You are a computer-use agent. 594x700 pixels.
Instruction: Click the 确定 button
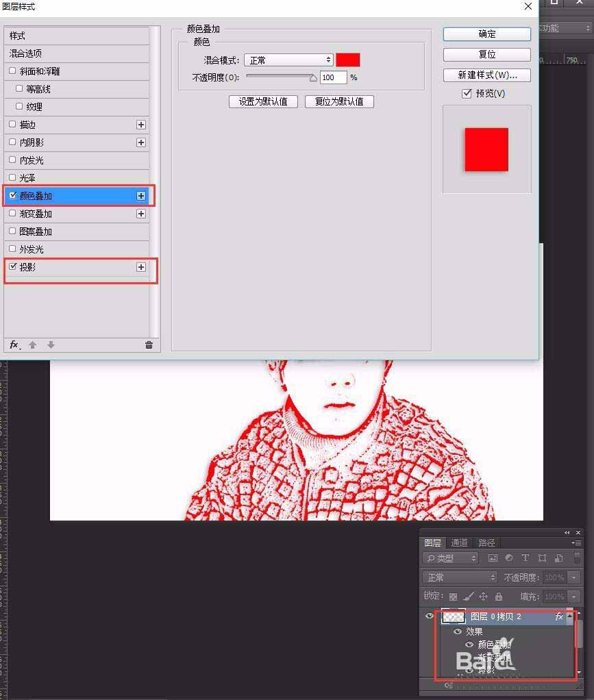point(486,34)
